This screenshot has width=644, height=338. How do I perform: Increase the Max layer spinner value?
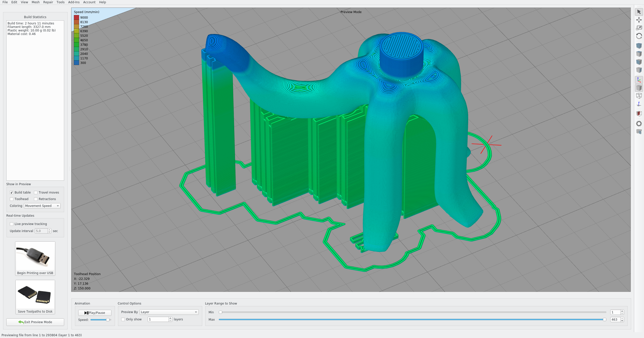point(622,318)
